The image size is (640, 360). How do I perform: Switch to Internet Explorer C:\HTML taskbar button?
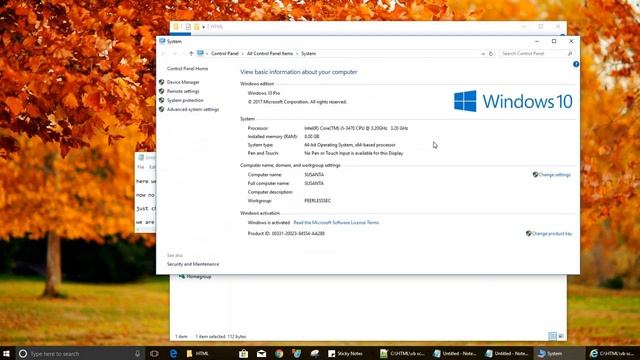(x=613, y=353)
